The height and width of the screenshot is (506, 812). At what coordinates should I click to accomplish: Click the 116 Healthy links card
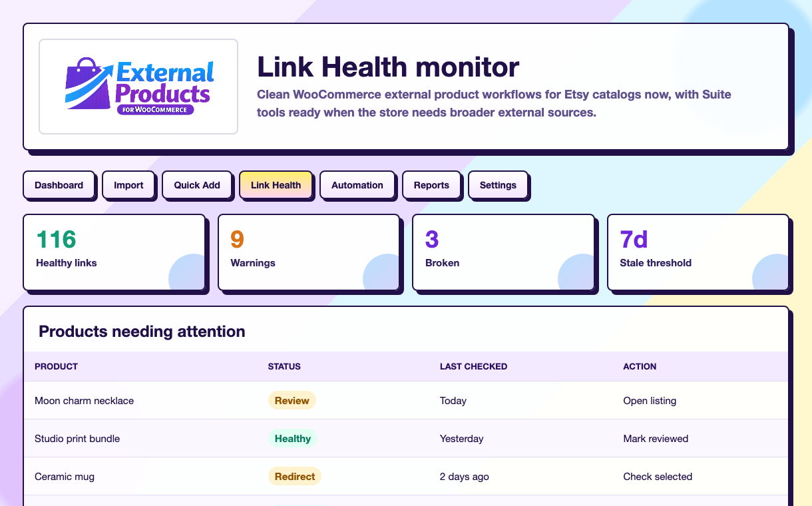114,252
